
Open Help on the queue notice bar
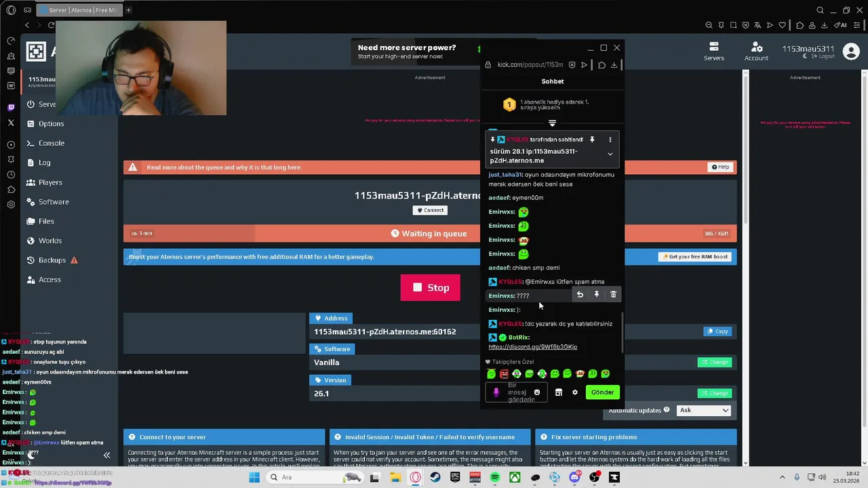pos(720,167)
